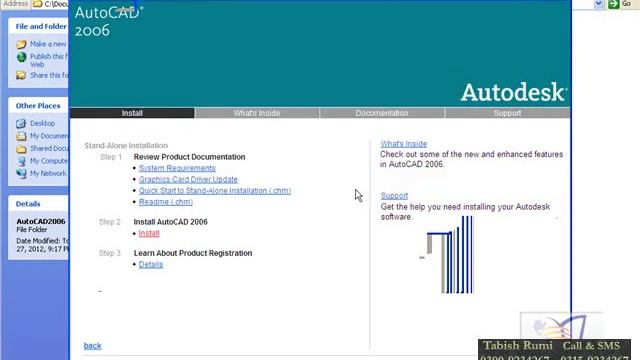Open Quick Start to Stand-Alone Installation link

point(215,191)
